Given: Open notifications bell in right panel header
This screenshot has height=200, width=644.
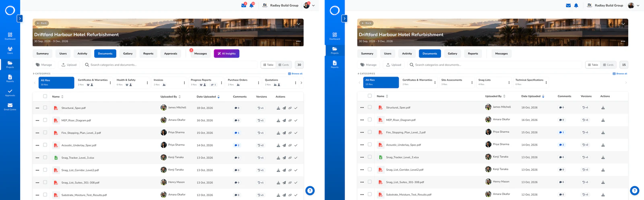Looking at the screenshot, I should (576, 6).
